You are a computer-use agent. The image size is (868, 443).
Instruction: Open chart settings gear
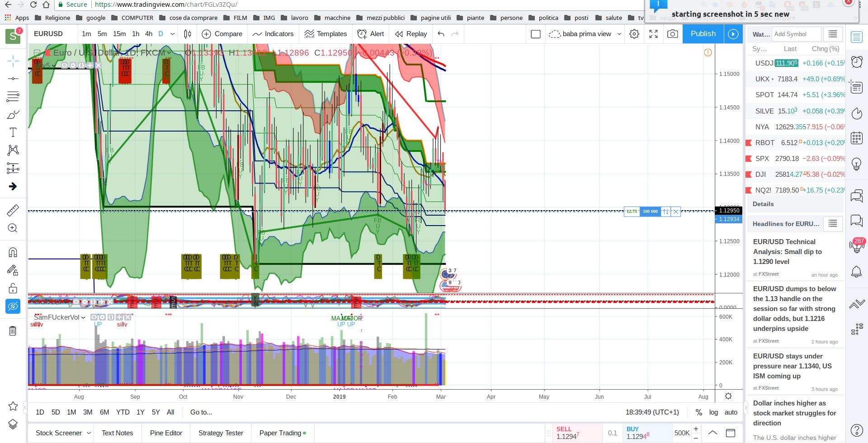coord(634,34)
